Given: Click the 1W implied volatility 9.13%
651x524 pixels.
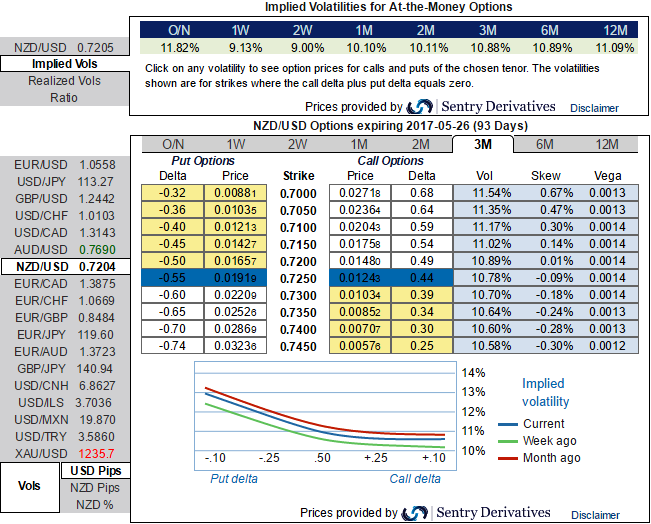Looking at the screenshot, I should (x=245, y=48).
